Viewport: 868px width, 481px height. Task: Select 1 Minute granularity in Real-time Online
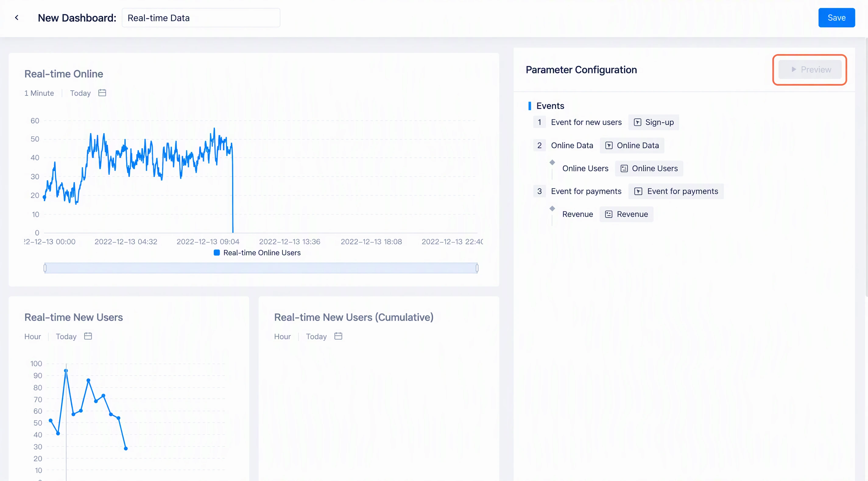click(39, 93)
